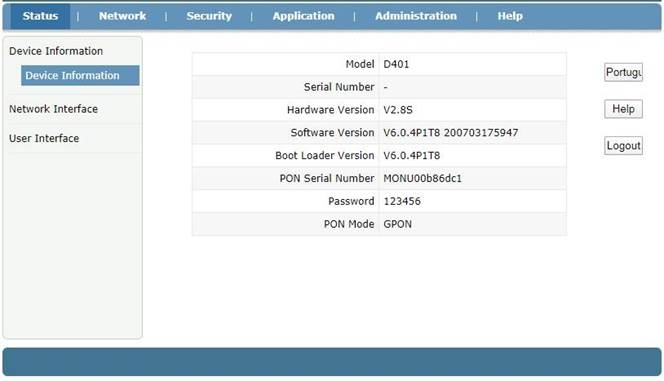
Task: Click the Software Version label
Action: coord(332,133)
